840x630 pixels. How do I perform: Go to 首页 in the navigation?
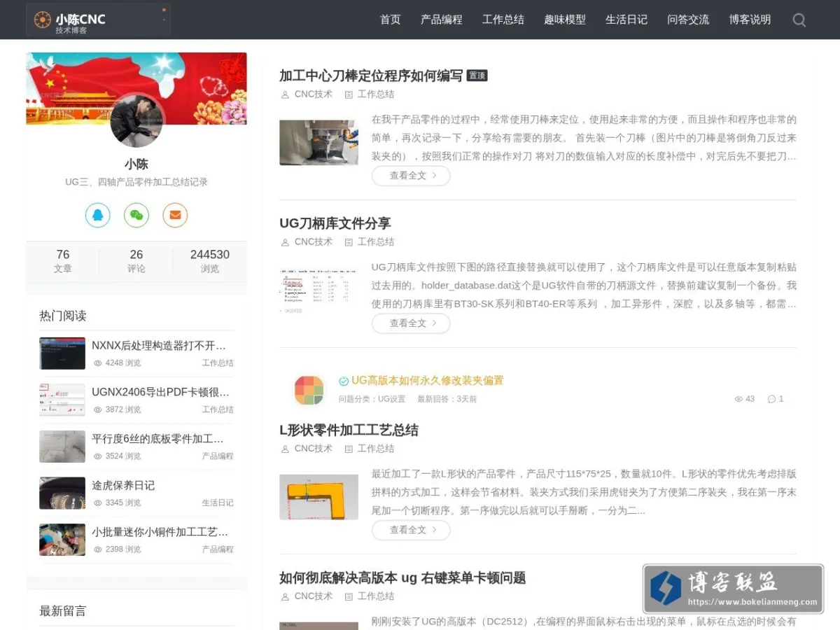click(x=390, y=20)
